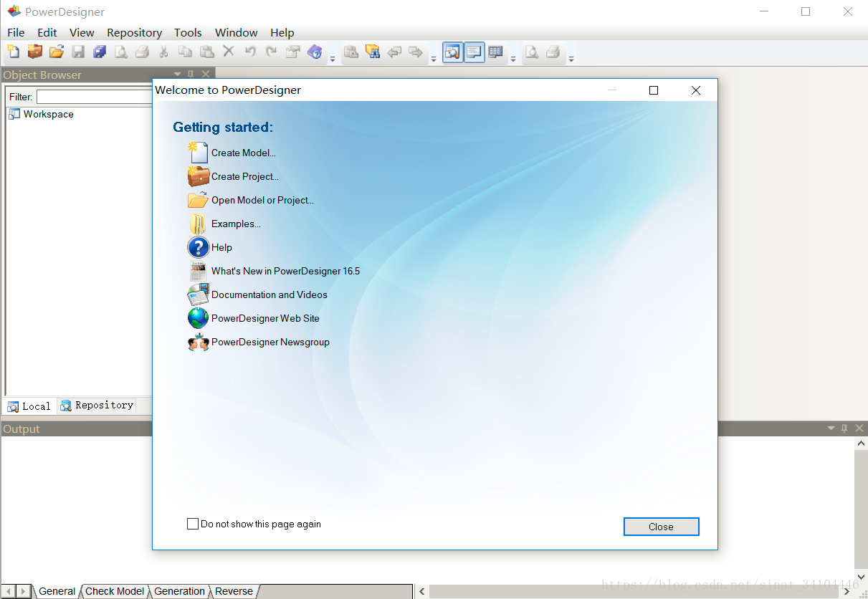The width and height of the screenshot is (868, 599).
Task: Expand the first toolbar overflow arrow after Help icon
Action: [x=333, y=59]
